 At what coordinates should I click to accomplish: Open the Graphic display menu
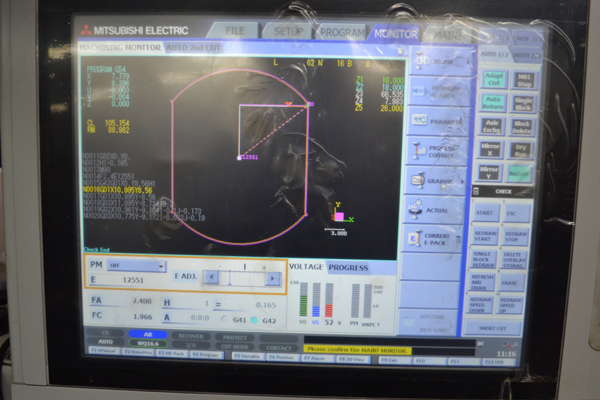click(x=435, y=180)
